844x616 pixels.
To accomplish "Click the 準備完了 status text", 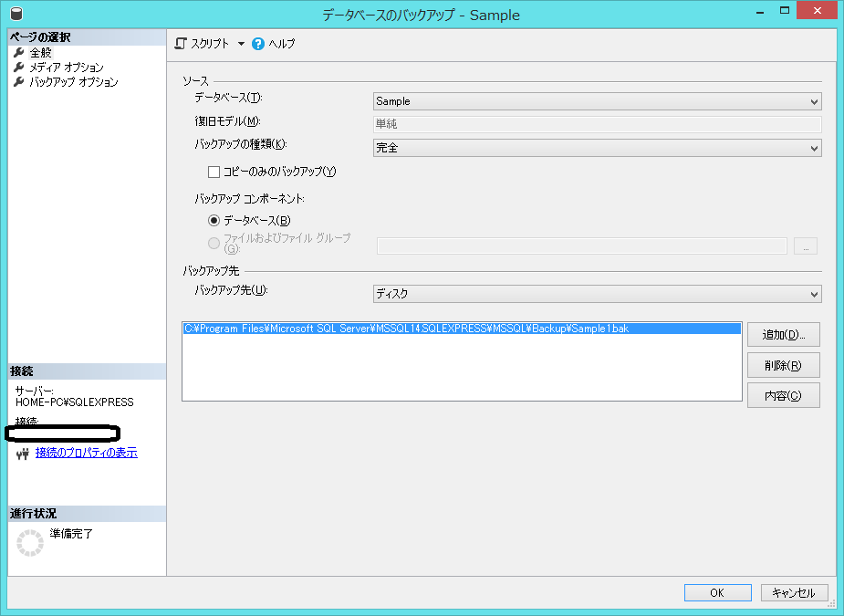I will [x=71, y=534].
